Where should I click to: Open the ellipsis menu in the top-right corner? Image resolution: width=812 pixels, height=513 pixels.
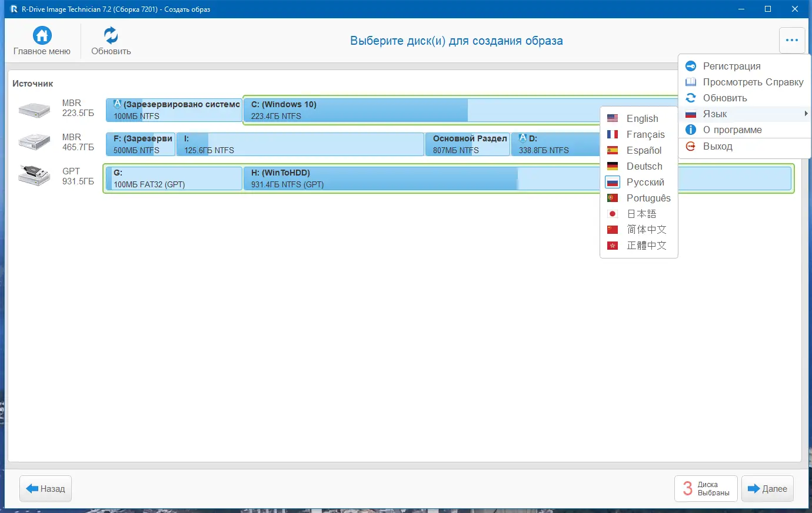pyautogui.click(x=791, y=40)
